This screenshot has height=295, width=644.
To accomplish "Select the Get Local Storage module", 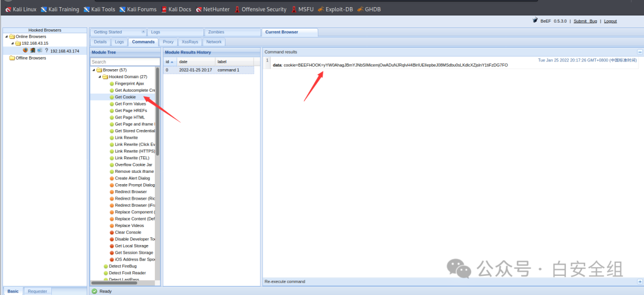I will tap(131, 246).
